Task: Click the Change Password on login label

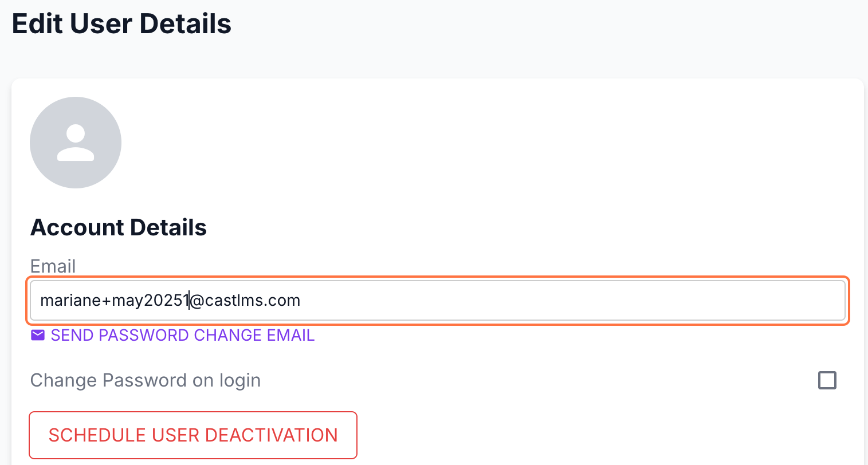Action: (146, 380)
